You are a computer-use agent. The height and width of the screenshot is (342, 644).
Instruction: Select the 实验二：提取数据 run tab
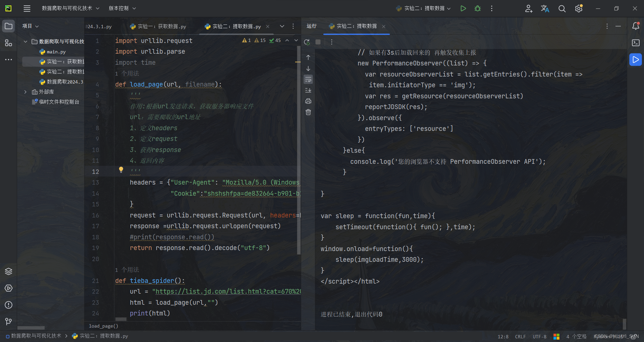[353, 26]
